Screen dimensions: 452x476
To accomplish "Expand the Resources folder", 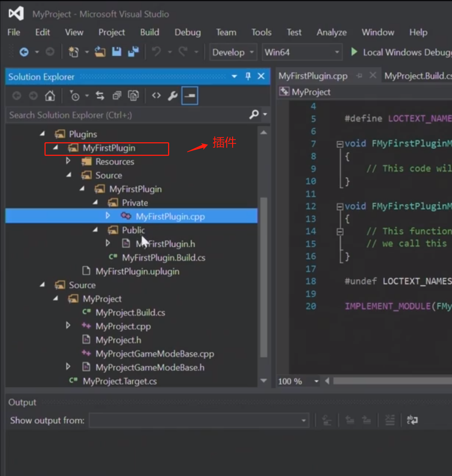I will (68, 161).
